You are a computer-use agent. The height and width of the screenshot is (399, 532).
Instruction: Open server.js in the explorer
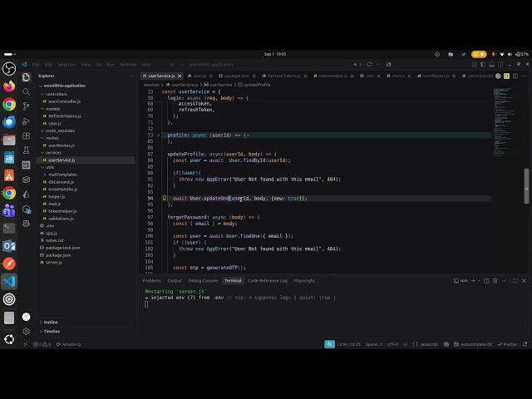(55, 263)
